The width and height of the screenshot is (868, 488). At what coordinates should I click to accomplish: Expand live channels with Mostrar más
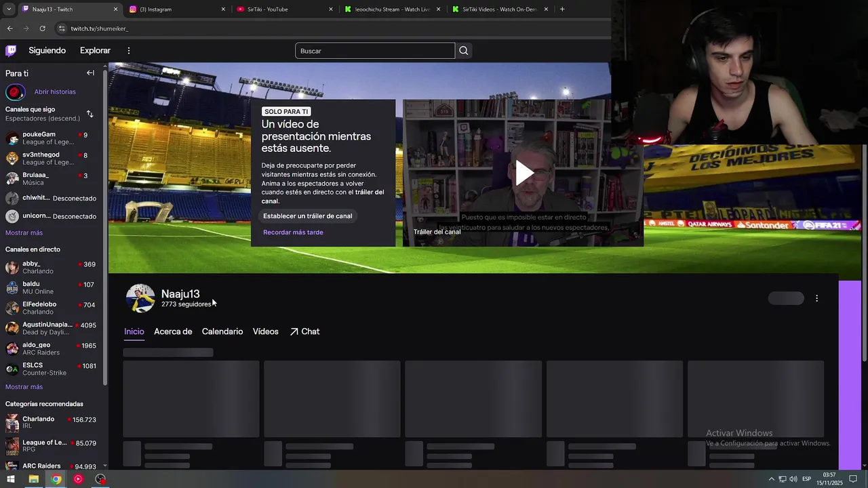coord(24,387)
